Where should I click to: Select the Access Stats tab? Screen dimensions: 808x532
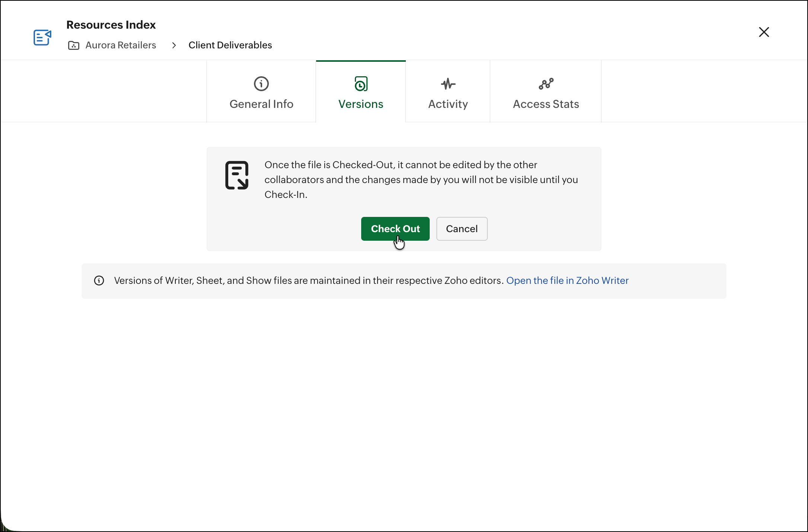point(546,104)
